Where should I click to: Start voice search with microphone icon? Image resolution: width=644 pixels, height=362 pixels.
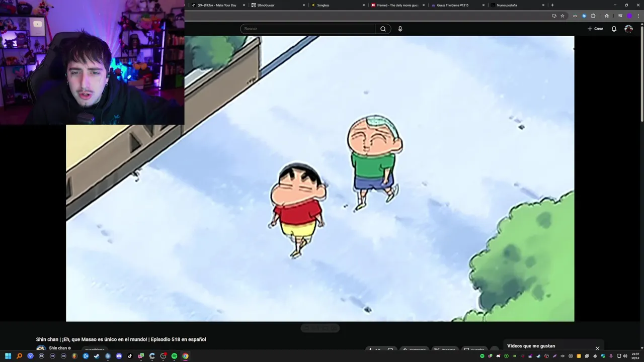[400, 29]
